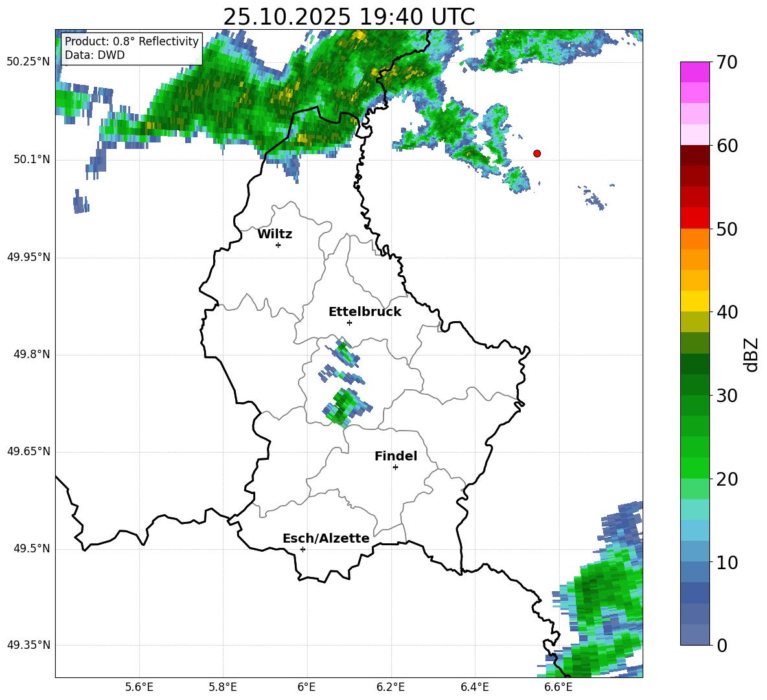Click the 6.6°E longitude label
Viewport: 767px width, 700px height.
click(x=558, y=687)
